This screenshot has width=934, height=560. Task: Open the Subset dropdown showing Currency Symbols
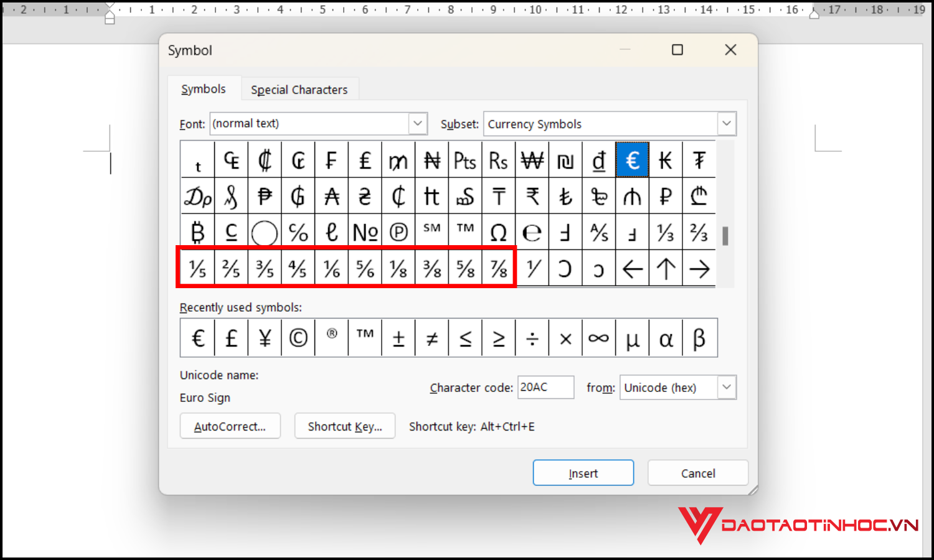point(726,123)
